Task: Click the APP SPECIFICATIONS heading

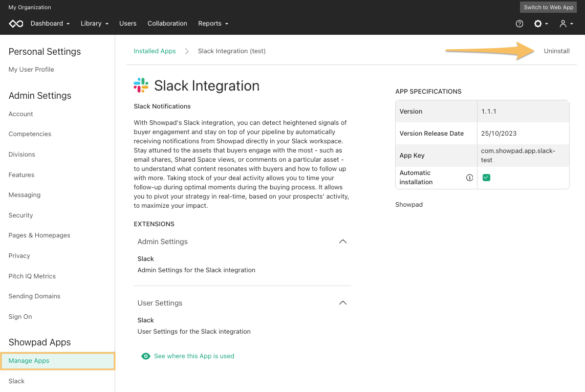Action: [428, 92]
